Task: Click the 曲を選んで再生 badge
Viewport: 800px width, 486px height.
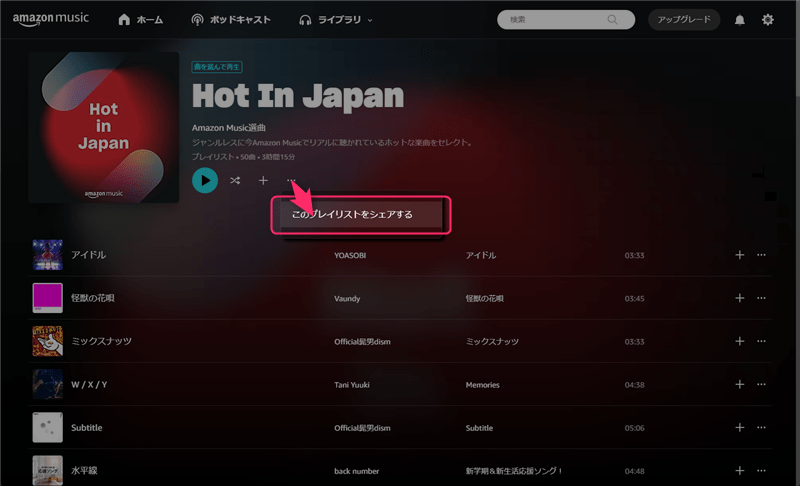Action: point(217,67)
